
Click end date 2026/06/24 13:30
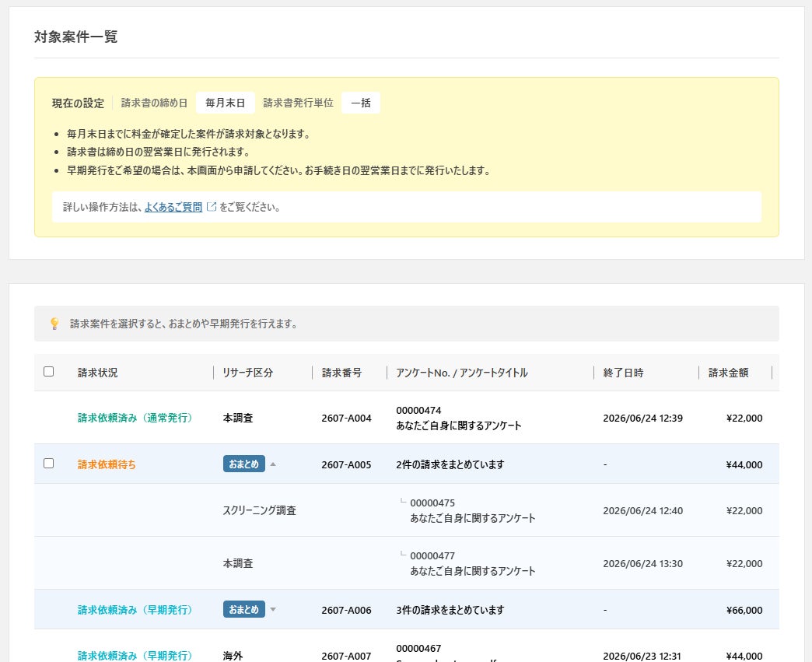click(642, 563)
